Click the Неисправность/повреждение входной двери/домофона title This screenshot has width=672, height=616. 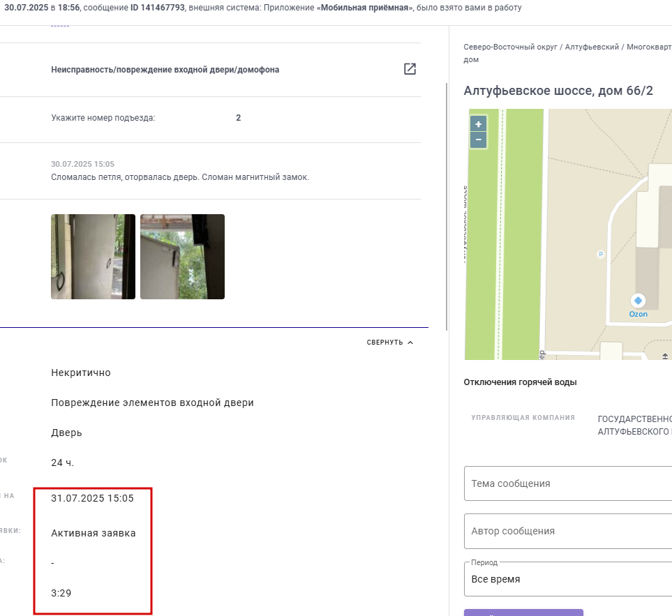point(165,70)
